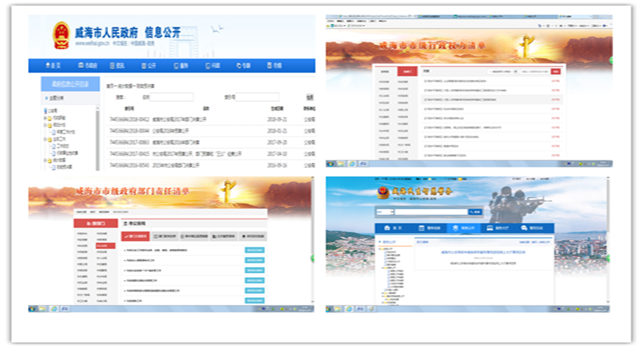Click the red search button on power list page
This screenshot has width=644, height=348.
(x=556, y=72)
